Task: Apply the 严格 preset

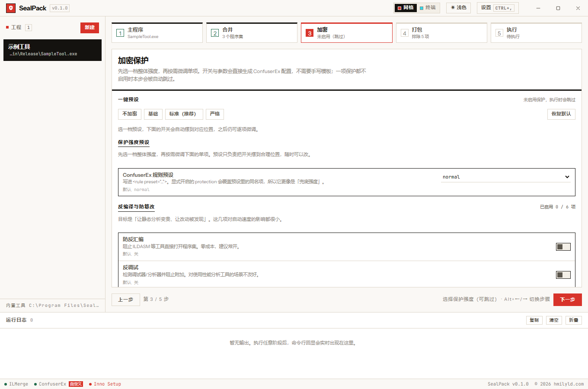Action: pyautogui.click(x=215, y=114)
